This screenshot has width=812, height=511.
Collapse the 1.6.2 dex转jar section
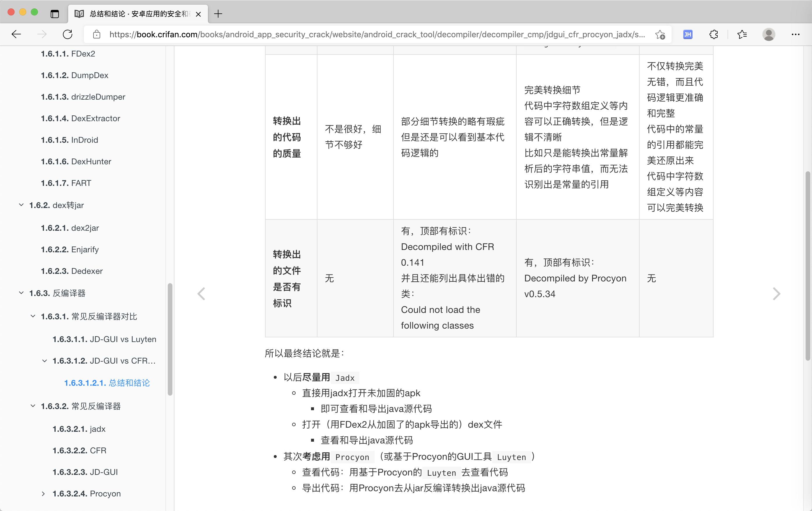point(21,205)
